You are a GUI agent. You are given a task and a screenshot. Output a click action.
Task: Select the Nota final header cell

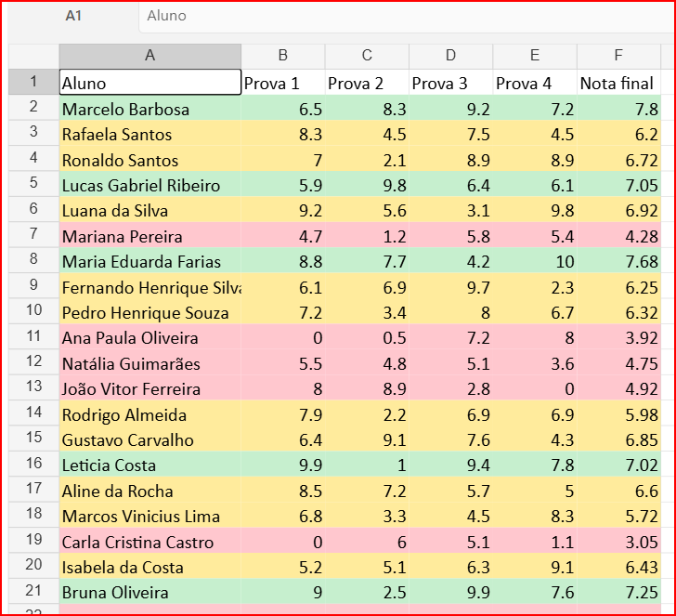[618, 83]
